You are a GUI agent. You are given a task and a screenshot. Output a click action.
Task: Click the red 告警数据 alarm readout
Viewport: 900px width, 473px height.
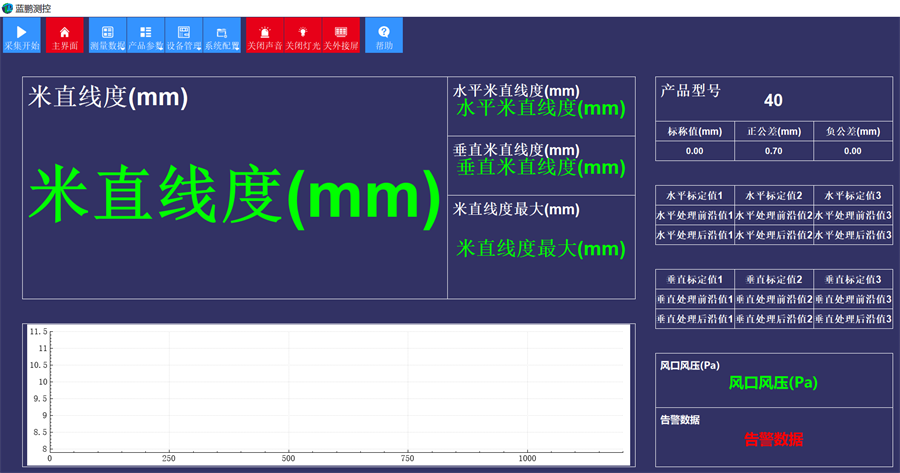pyautogui.click(x=773, y=439)
